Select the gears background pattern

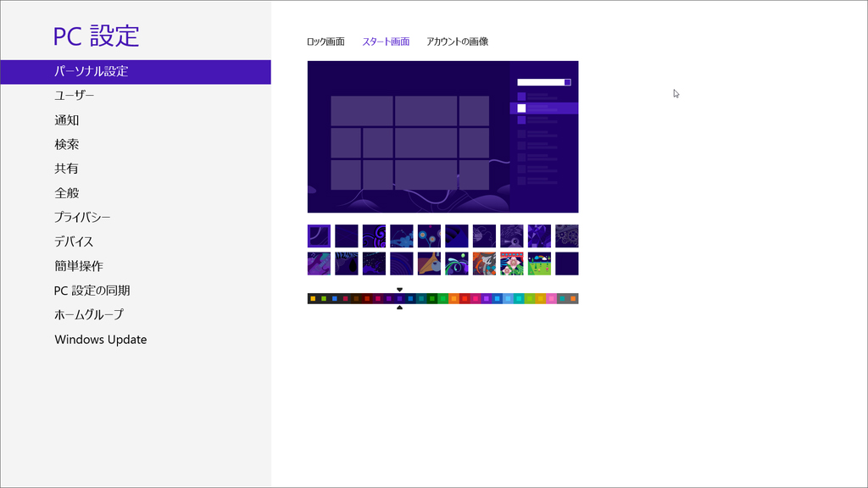tap(567, 236)
